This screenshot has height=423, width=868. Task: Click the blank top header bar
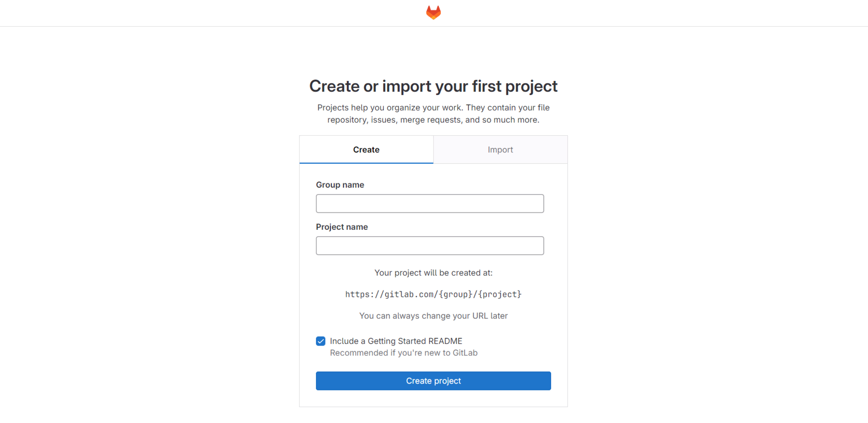click(x=181, y=13)
